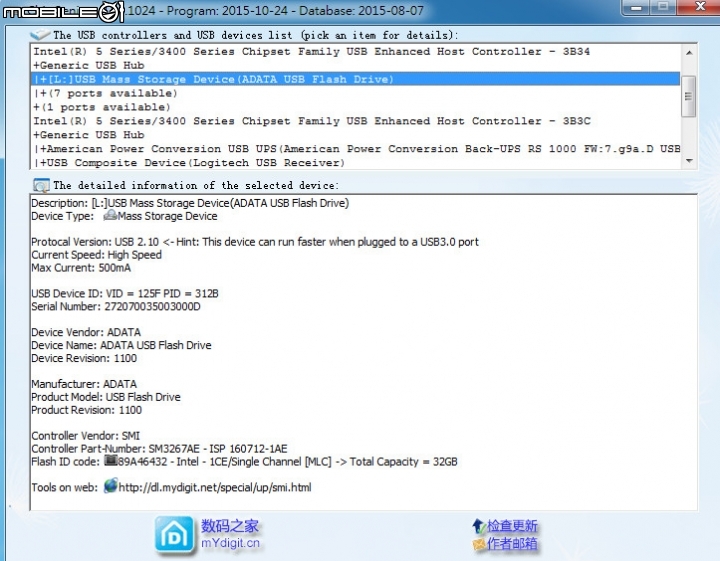720x561 pixels.
Task: Click the Current Speed: High Speed line
Action: [x=96, y=255]
